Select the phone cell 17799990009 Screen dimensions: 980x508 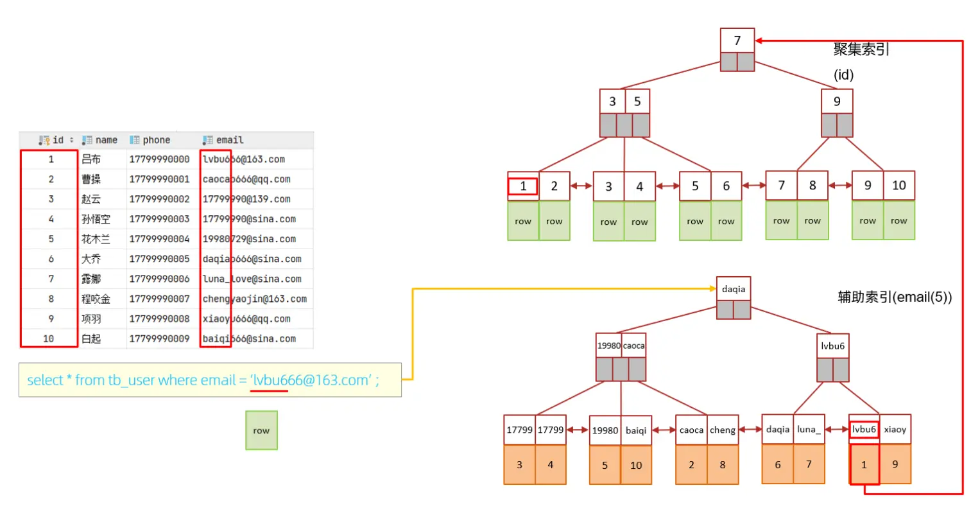(x=159, y=339)
